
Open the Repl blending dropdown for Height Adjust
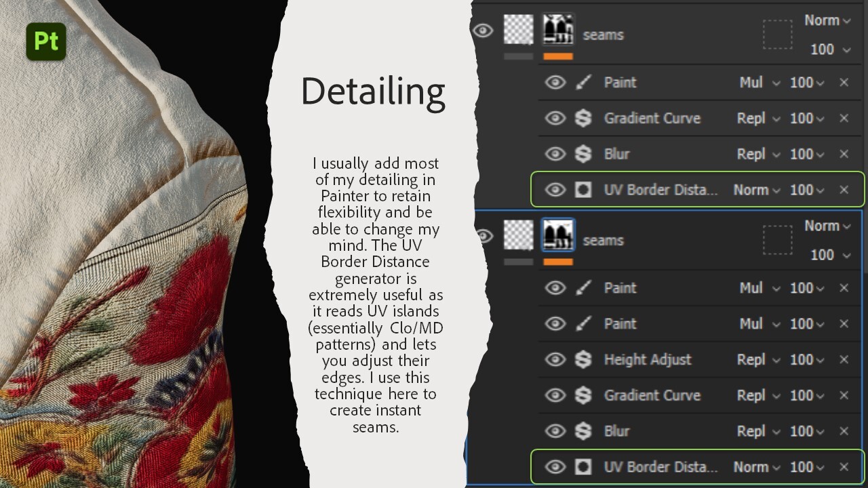click(x=759, y=360)
